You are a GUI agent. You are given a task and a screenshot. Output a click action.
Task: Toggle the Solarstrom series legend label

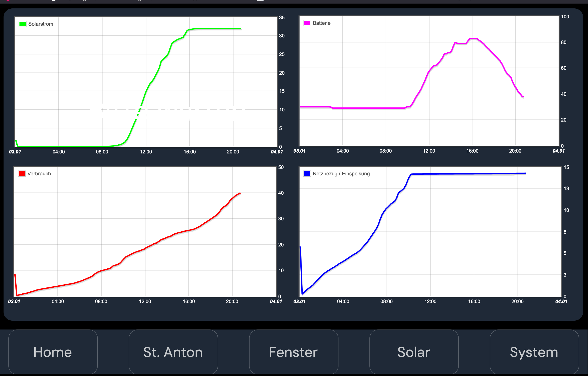(x=40, y=24)
